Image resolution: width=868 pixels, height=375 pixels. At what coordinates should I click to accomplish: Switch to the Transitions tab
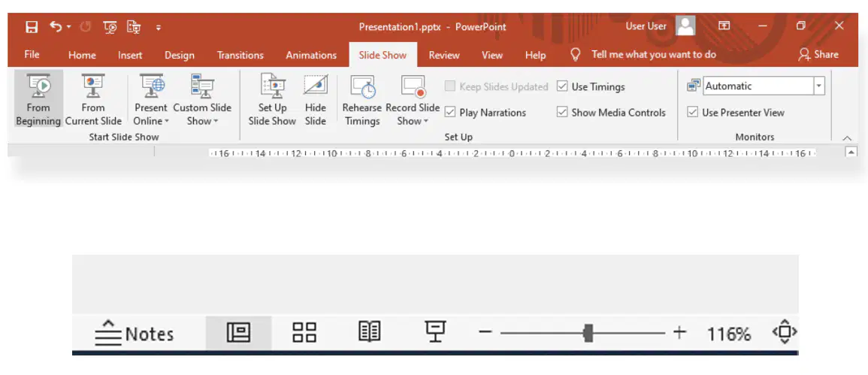pos(240,55)
